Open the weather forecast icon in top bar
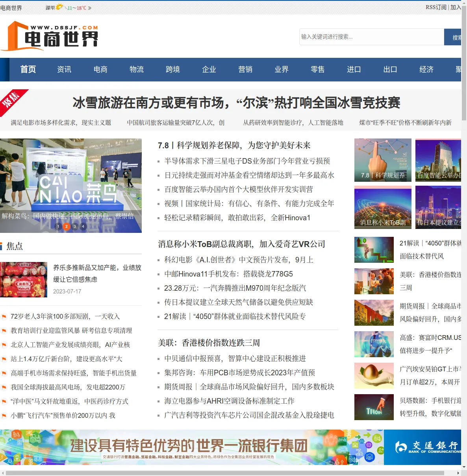Image resolution: width=467 pixels, height=476 pixels. pyautogui.click(x=59, y=7)
